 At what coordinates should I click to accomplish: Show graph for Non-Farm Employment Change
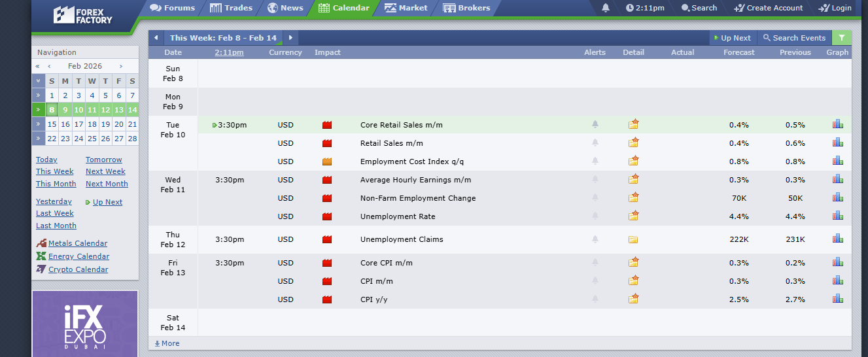pos(837,197)
